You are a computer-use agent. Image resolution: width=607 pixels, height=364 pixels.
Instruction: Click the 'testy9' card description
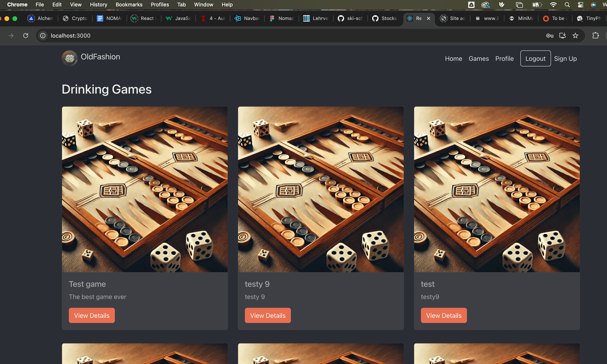pyautogui.click(x=430, y=297)
